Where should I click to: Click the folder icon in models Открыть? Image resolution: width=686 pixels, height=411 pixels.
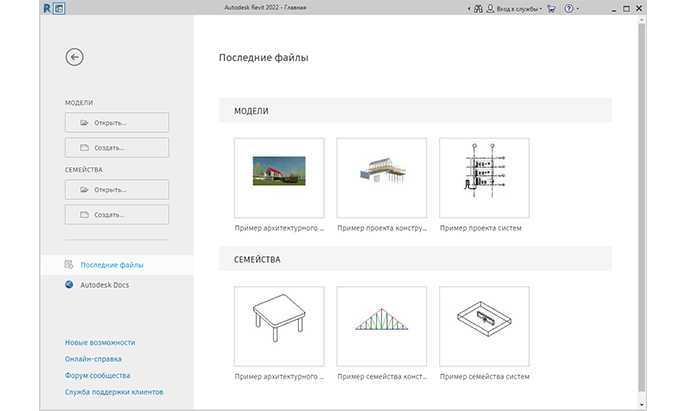pos(84,123)
